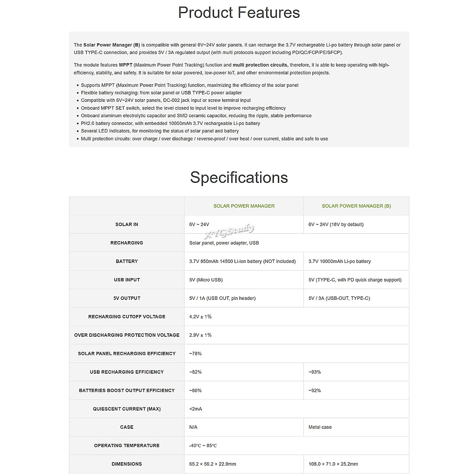Click the Specifications heading
Image resolution: width=476 pixels, height=476 pixels.
coord(239,177)
